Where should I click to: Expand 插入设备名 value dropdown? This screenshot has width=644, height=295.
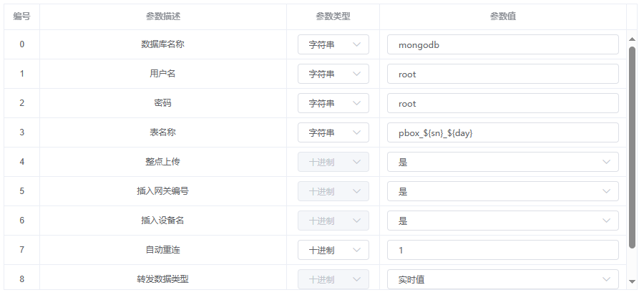click(503, 221)
